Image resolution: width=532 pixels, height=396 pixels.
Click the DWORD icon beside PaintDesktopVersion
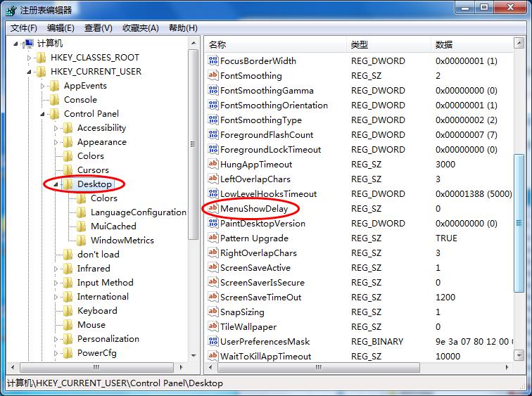214,224
